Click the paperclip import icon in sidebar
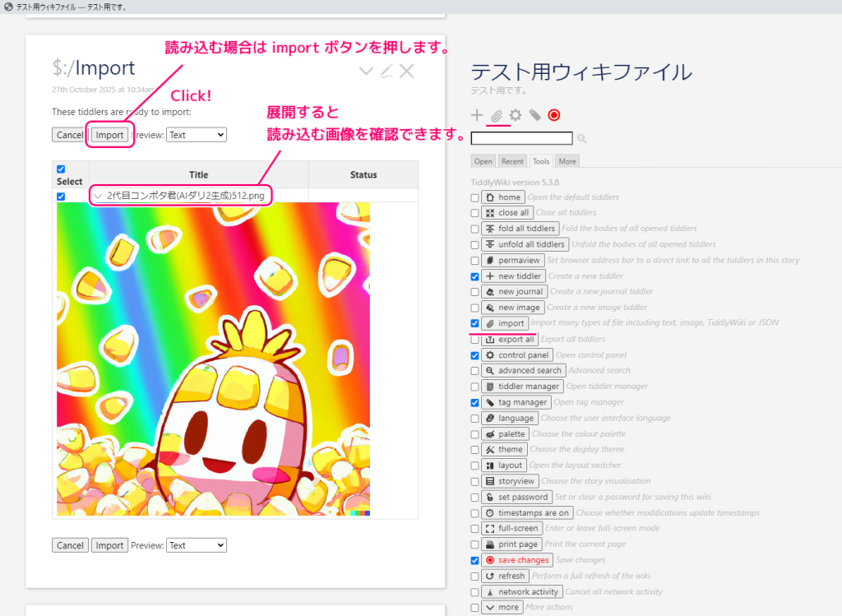Screen dimensions: 842x616 (x=495, y=116)
